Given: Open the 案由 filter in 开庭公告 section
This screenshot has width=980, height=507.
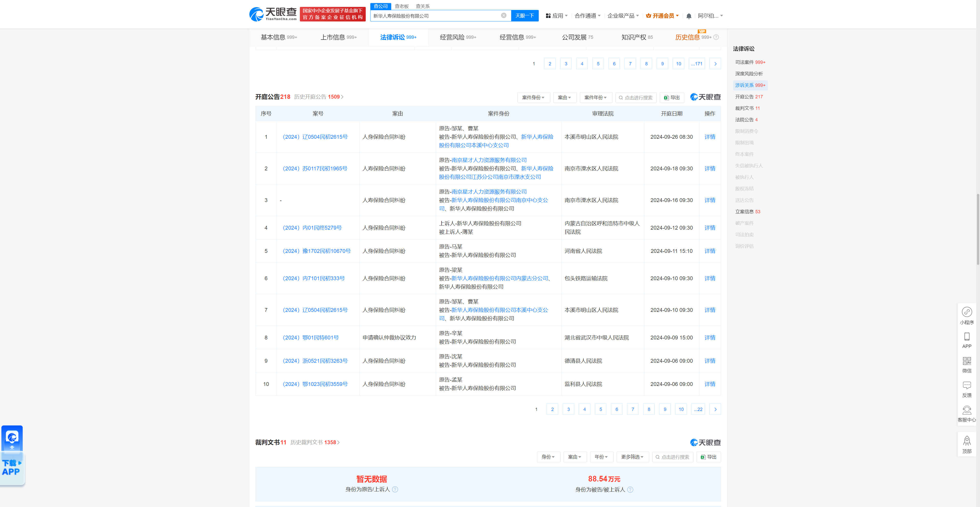Looking at the screenshot, I should pos(565,98).
